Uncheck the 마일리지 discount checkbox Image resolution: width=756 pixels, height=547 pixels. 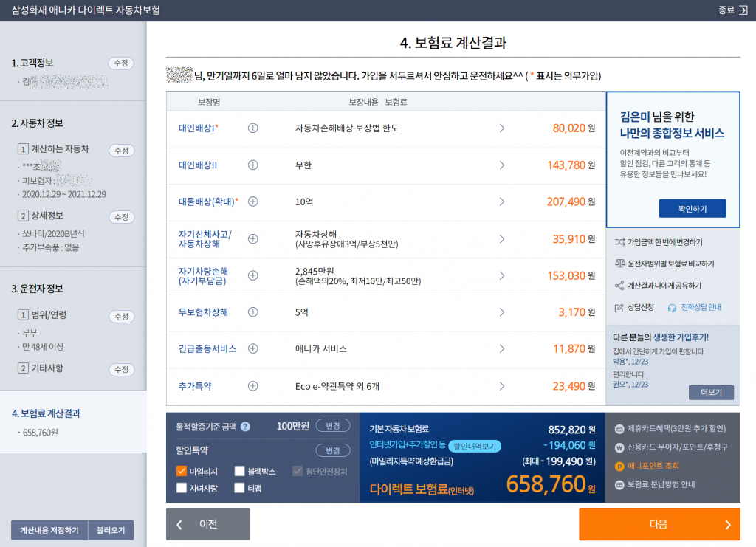(182, 471)
